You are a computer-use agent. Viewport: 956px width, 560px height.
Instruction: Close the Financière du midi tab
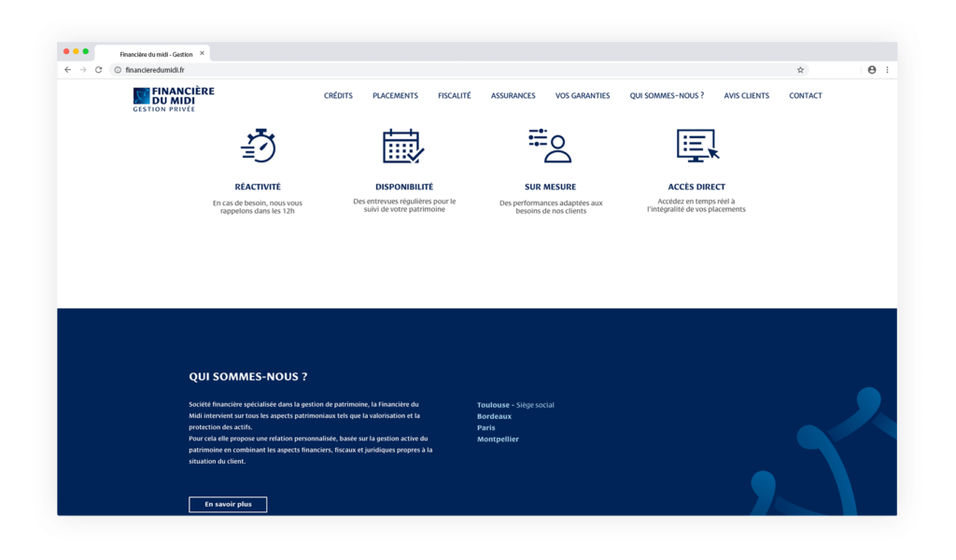[x=202, y=53]
